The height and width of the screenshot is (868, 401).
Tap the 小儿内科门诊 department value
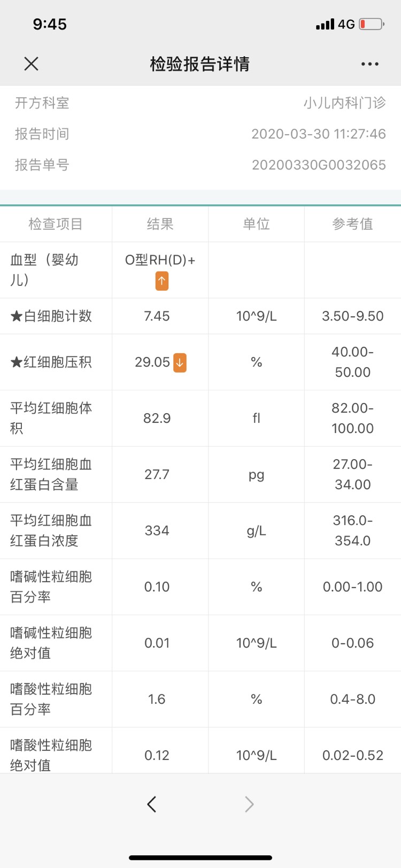344,103
